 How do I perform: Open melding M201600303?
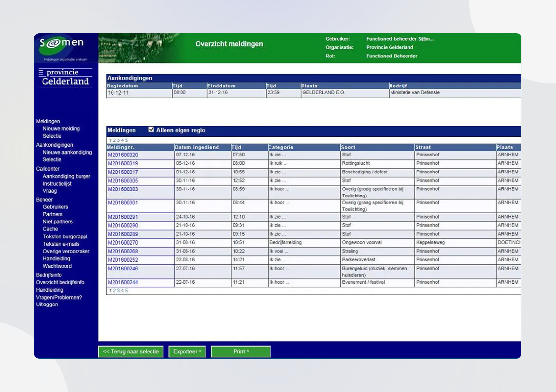(123, 189)
